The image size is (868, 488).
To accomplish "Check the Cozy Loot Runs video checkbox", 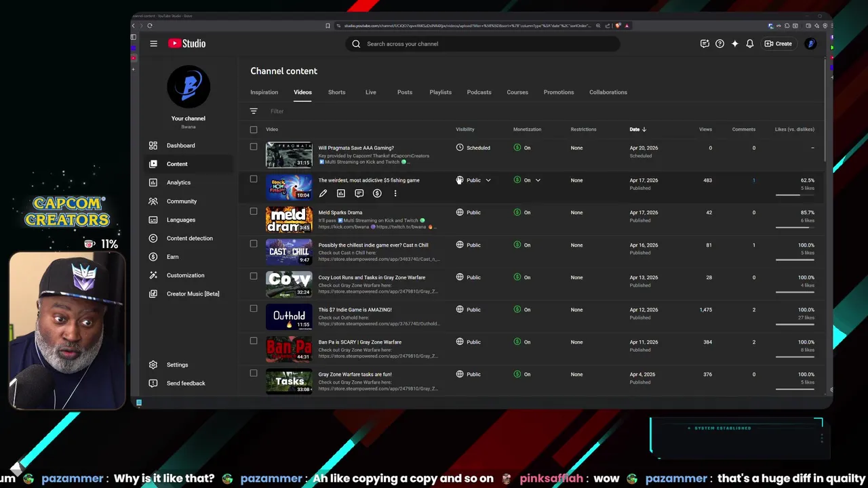I will tap(254, 276).
